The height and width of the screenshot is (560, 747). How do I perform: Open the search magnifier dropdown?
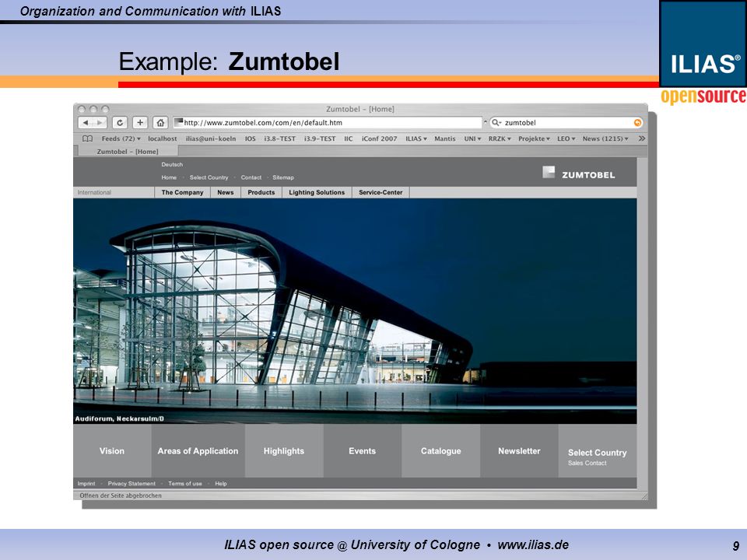[x=496, y=123]
